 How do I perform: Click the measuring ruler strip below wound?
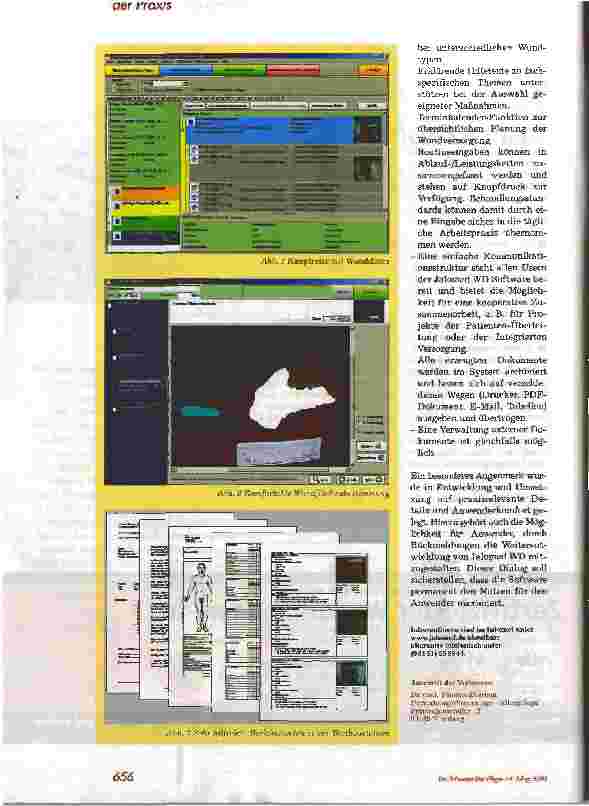click(279, 451)
